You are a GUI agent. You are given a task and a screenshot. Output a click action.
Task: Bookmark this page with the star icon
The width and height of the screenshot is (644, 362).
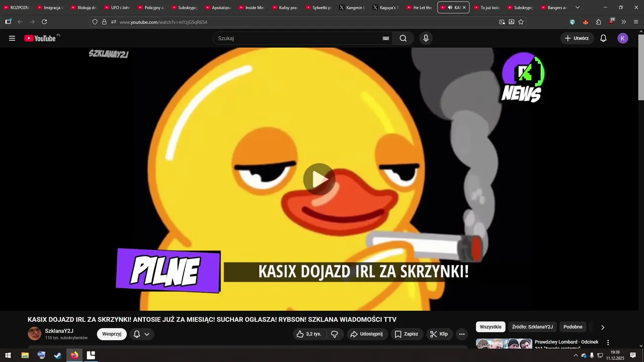coord(521,22)
